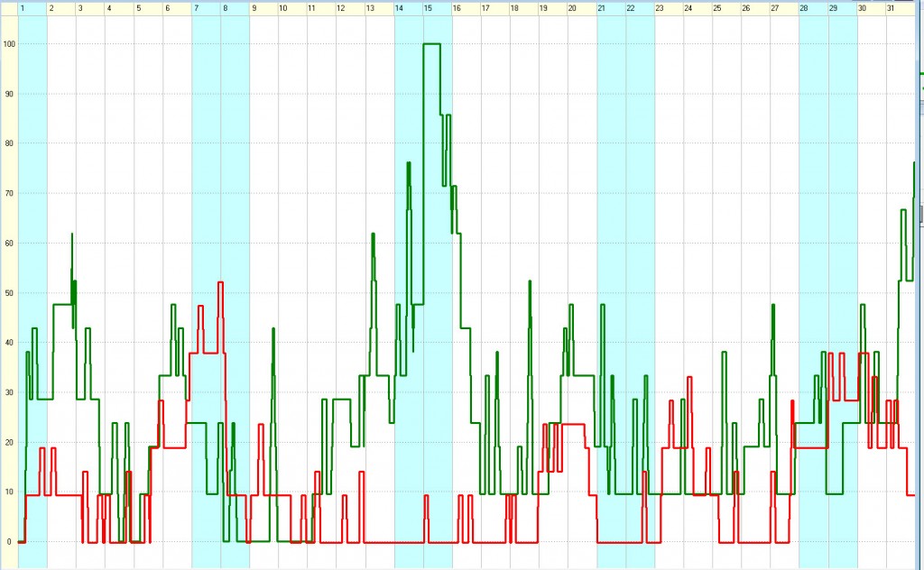This screenshot has height=570, width=924.
Task: Pick the 70 value on the vertical axis
Action: (9, 193)
